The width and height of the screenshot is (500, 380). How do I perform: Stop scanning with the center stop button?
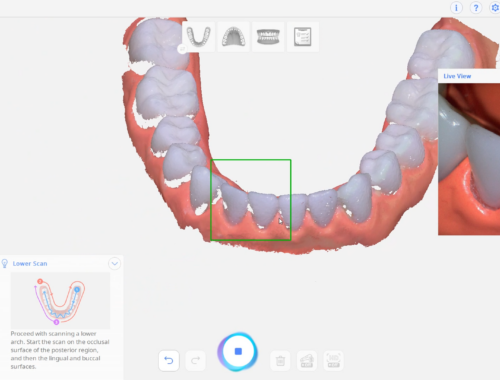coord(238,352)
